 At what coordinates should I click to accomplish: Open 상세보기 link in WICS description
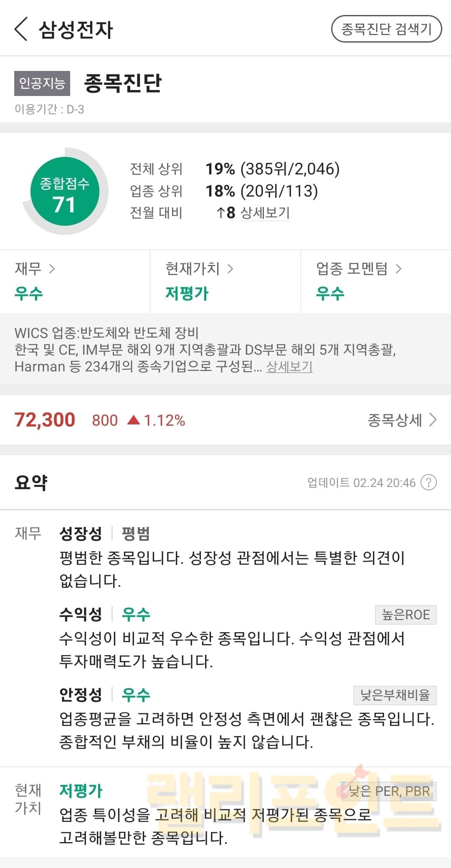click(x=289, y=367)
